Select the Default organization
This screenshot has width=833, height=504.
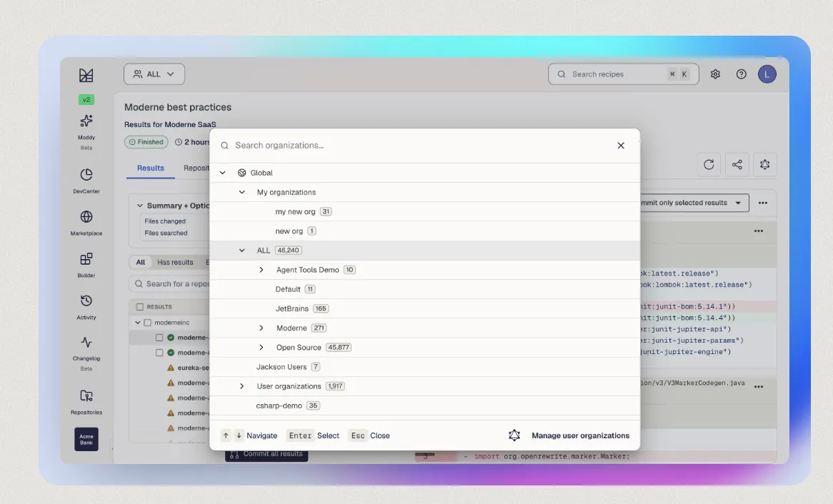[424, 289]
